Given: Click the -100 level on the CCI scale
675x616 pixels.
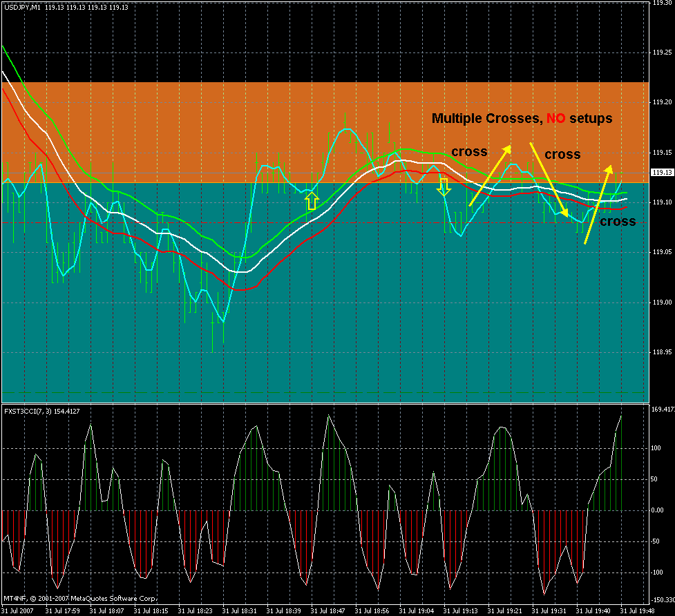Looking at the screenshot, I should pyautogui.click(x=656, y=572).
